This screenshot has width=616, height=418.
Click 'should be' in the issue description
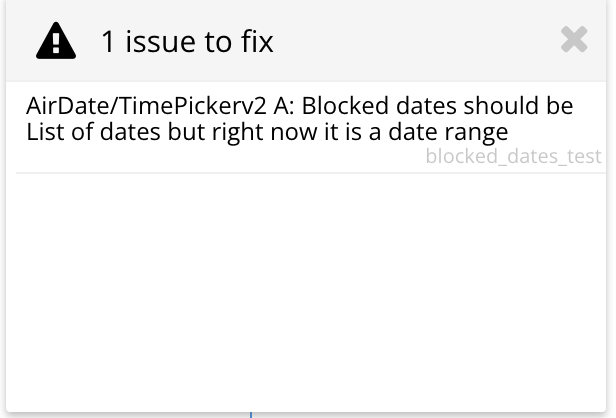(518, 106)
